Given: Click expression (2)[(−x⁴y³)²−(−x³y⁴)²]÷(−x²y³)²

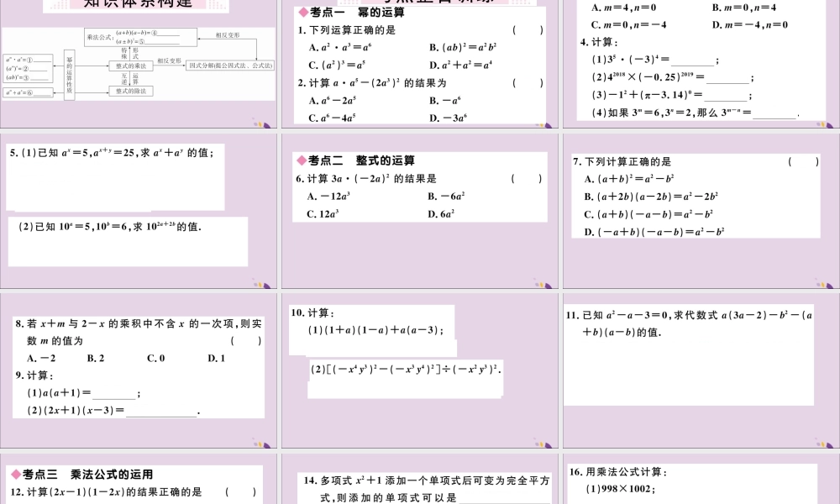Looking at the screenshot, I should point(406,369).
